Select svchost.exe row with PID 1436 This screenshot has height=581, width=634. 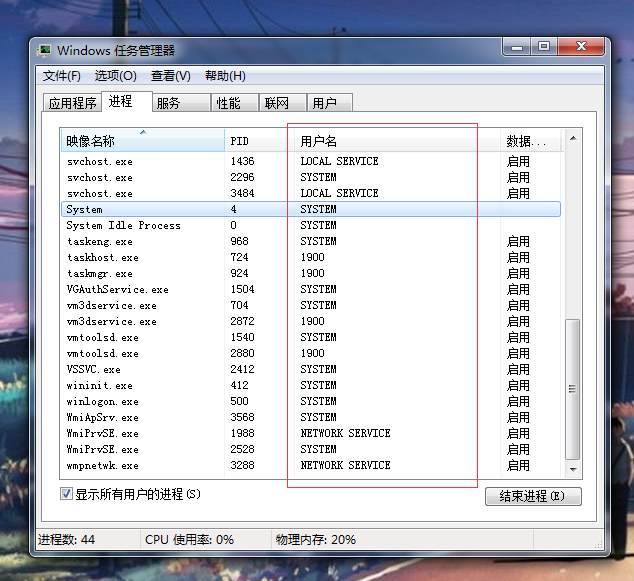(311, 161)
